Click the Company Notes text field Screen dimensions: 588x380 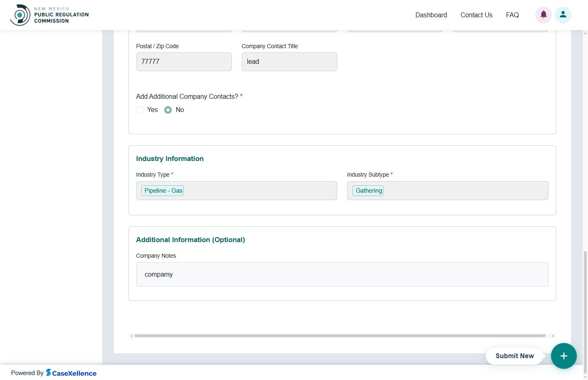coord(342,275)
